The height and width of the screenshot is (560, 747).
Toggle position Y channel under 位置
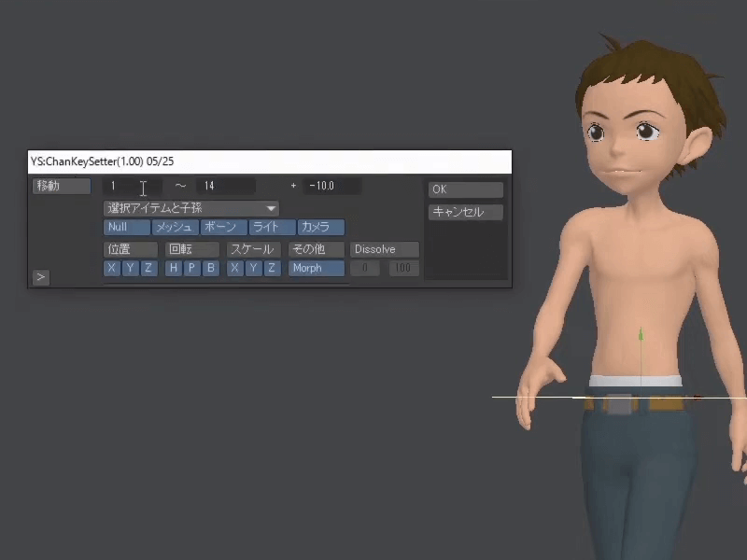click(130, 268)
